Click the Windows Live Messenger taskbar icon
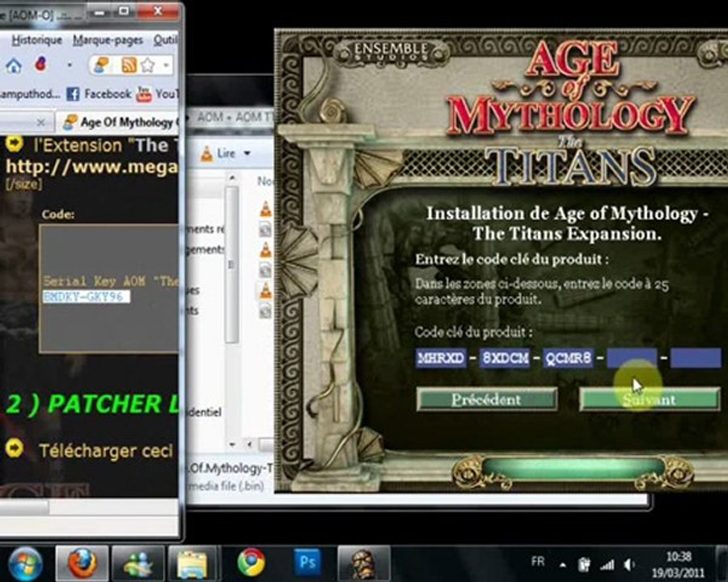The width and height of the screenshot is (728, 582). point(138,563)
